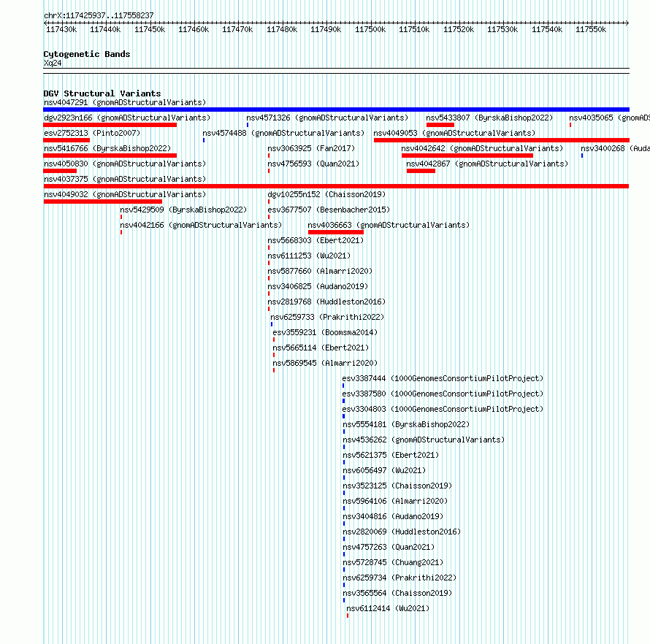Click nsv4042642 variant label
The height and width of the screenshot is (644, 650).
point(482,148)
